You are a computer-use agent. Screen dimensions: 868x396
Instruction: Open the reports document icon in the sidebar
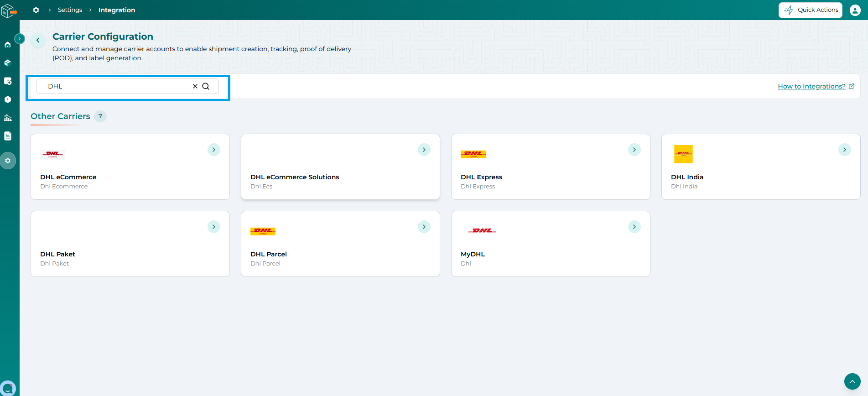point(8,136)
